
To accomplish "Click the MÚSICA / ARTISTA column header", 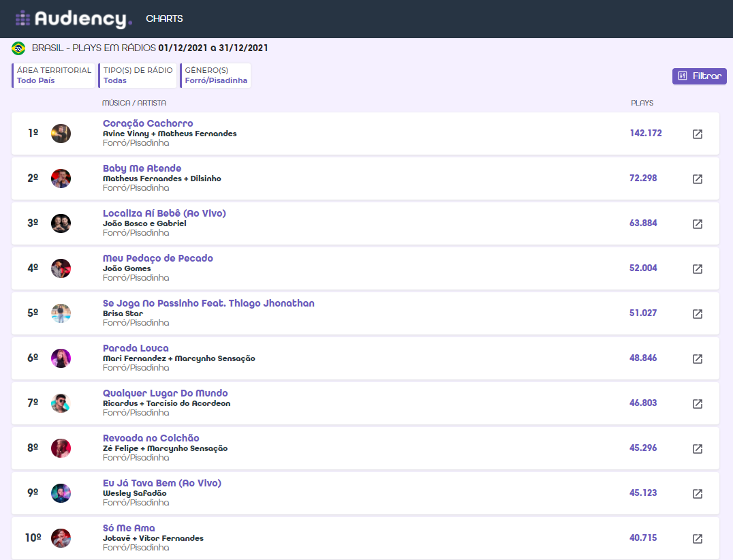I will (x=134, y=103).
